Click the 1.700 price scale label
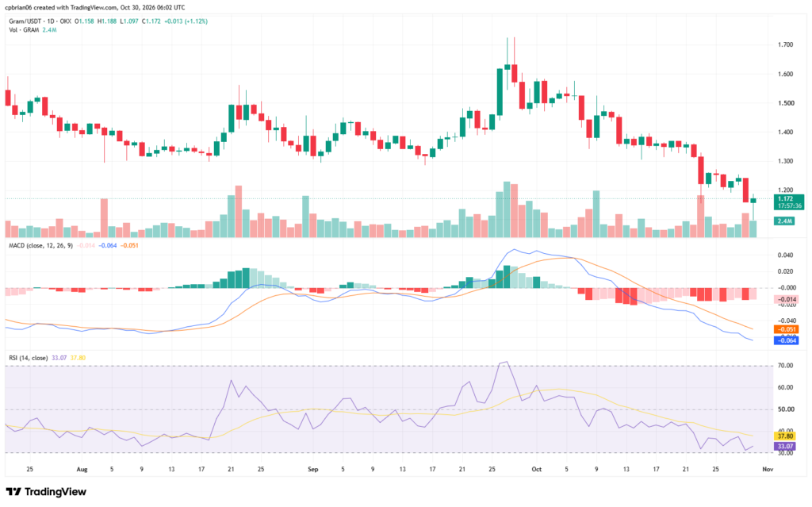The height and width of the screenshot is (507, 812). pos(786,45)
